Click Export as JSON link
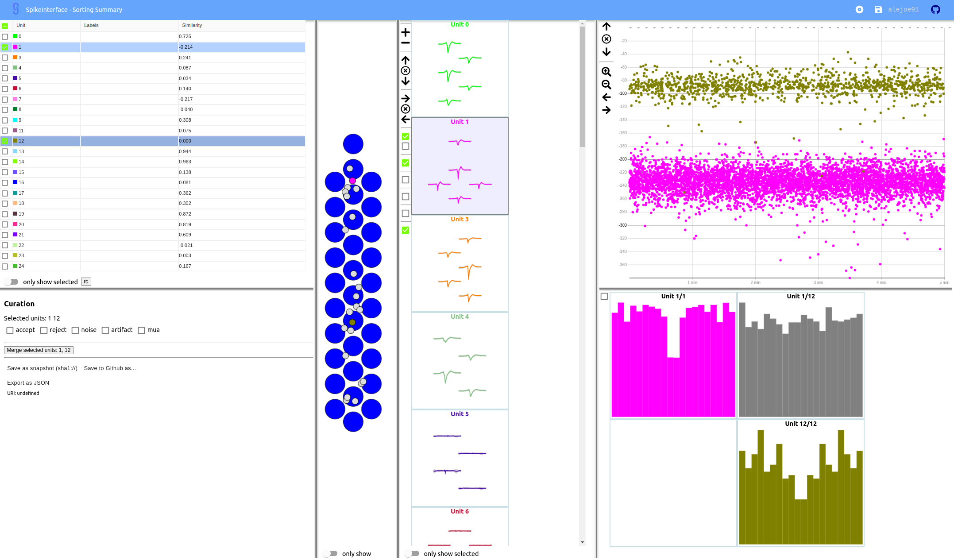 coord(28,383)
